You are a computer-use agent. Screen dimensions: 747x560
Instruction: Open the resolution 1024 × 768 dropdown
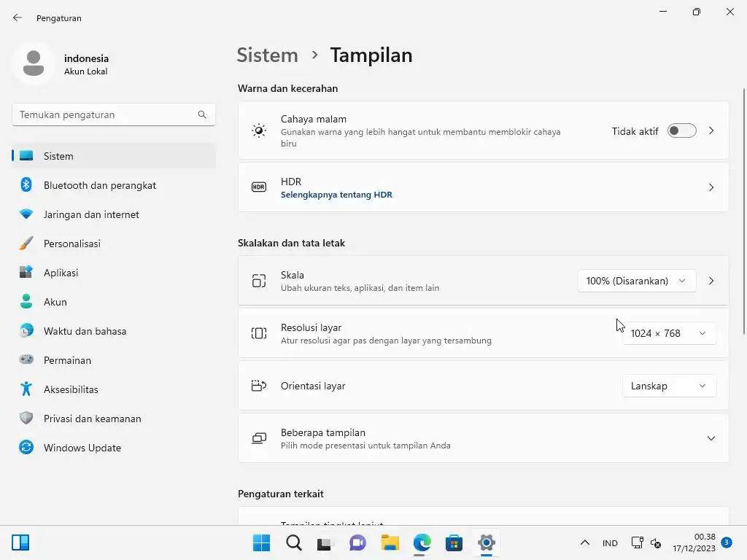(x=670, y=333)
